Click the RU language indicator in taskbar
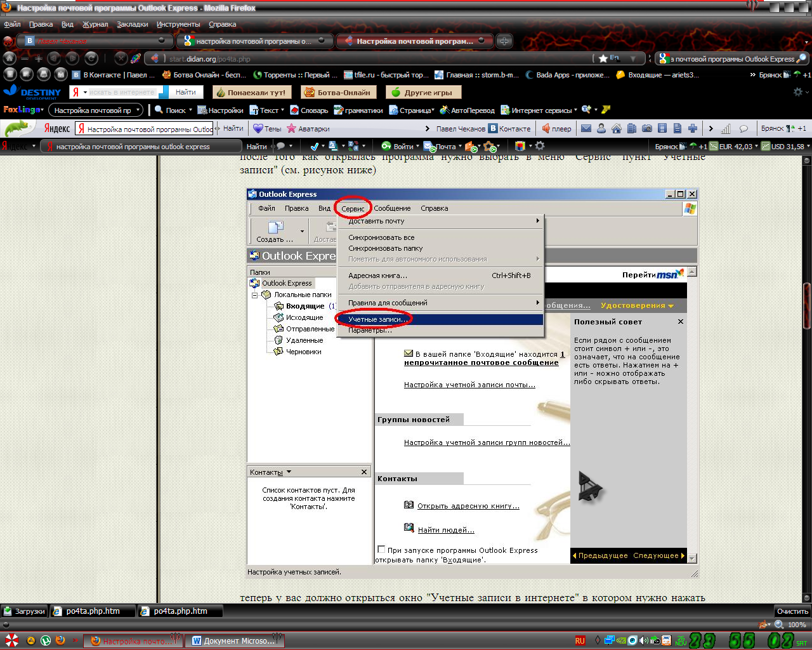This screenshot has width=812, height=650. [580, 640]
